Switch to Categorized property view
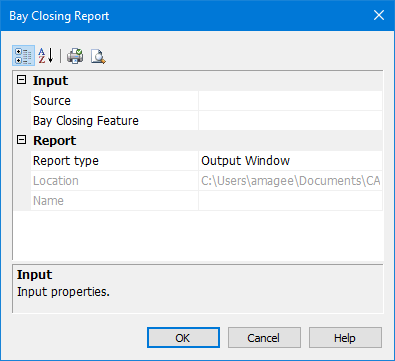The height and width of the screenshot is (361, 395). (x=23, y=56)
